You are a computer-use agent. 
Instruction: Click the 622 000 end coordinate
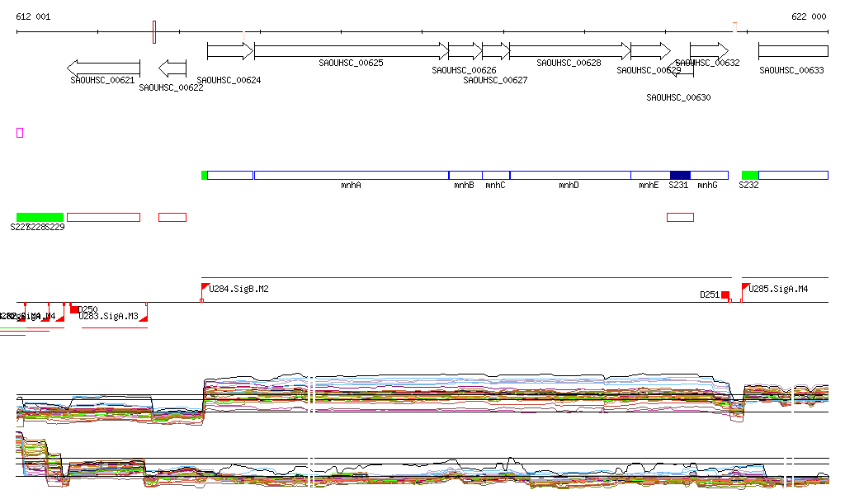click(809, 16)
